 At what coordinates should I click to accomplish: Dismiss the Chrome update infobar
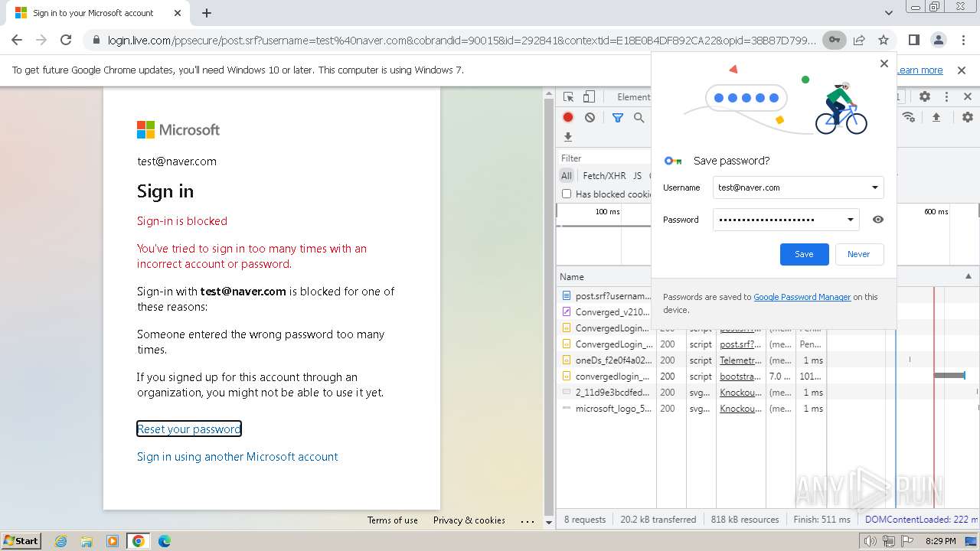point(962,70)
